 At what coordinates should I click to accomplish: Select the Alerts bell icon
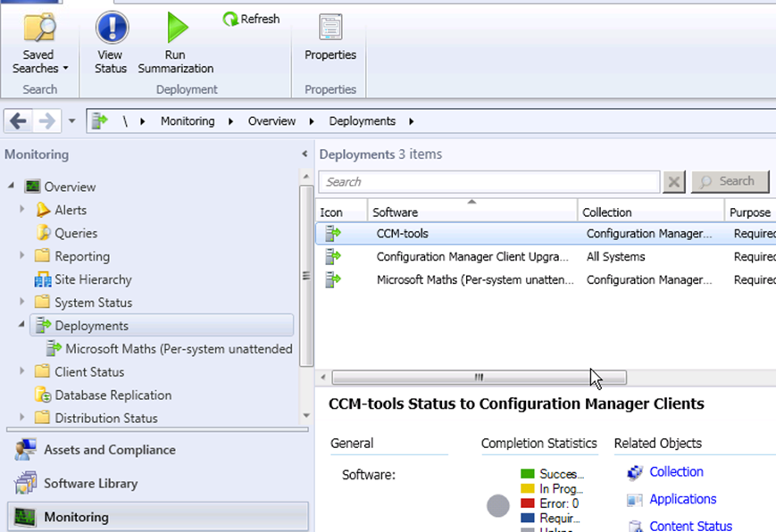(x=43, y=210)
